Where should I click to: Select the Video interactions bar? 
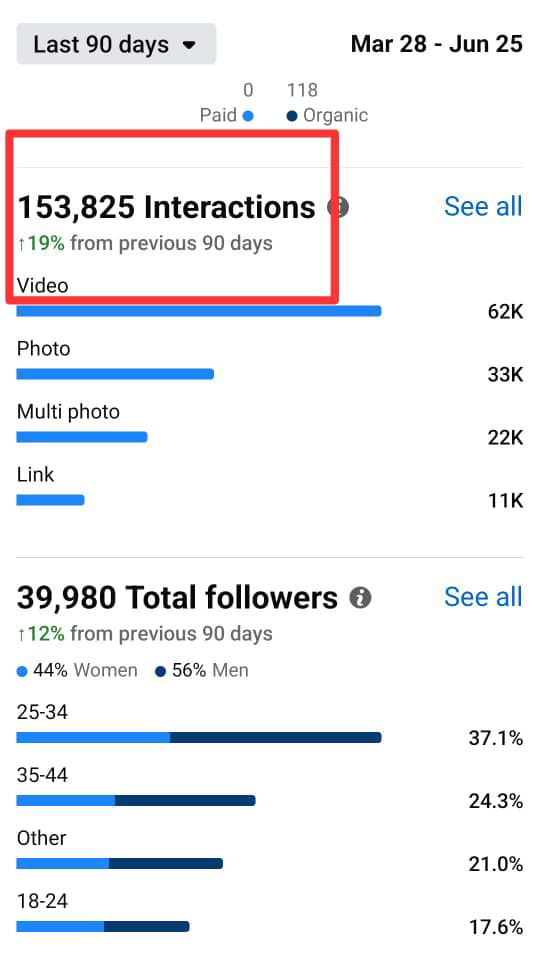199,311
